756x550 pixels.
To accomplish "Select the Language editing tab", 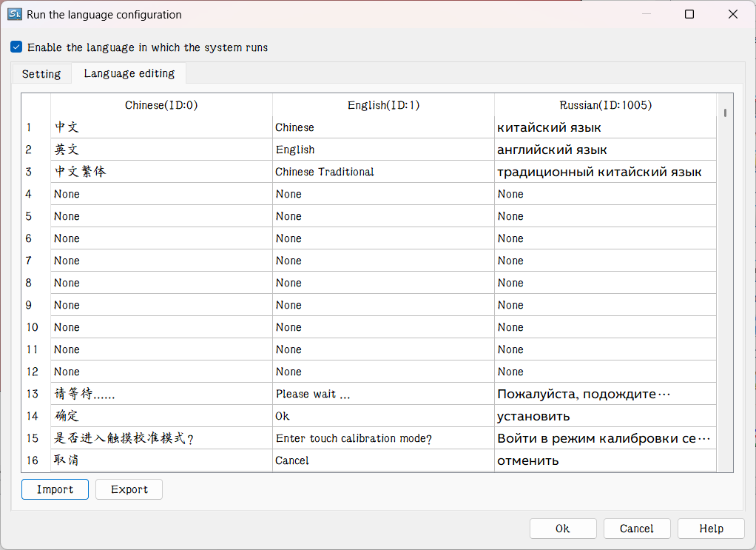I will pyautogui.click(x=129, y=73).
